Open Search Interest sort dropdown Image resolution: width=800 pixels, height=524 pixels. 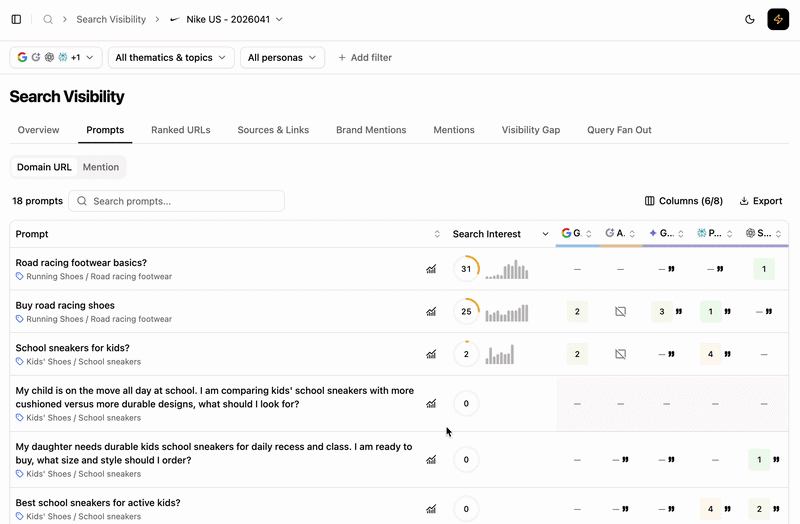coord(545,234)
